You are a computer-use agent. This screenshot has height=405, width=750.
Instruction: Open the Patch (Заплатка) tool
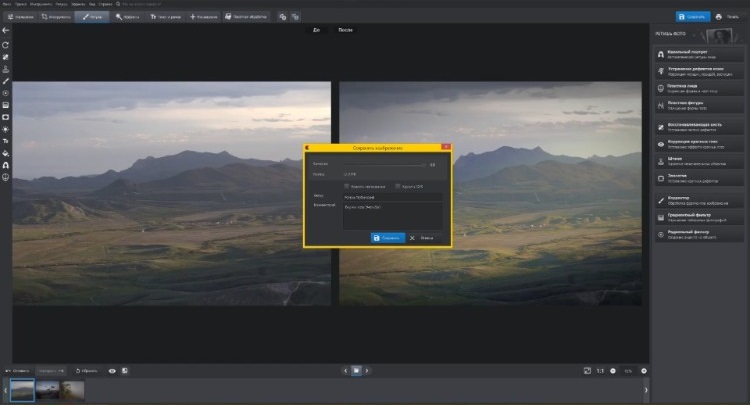click(x=690, y=178)
